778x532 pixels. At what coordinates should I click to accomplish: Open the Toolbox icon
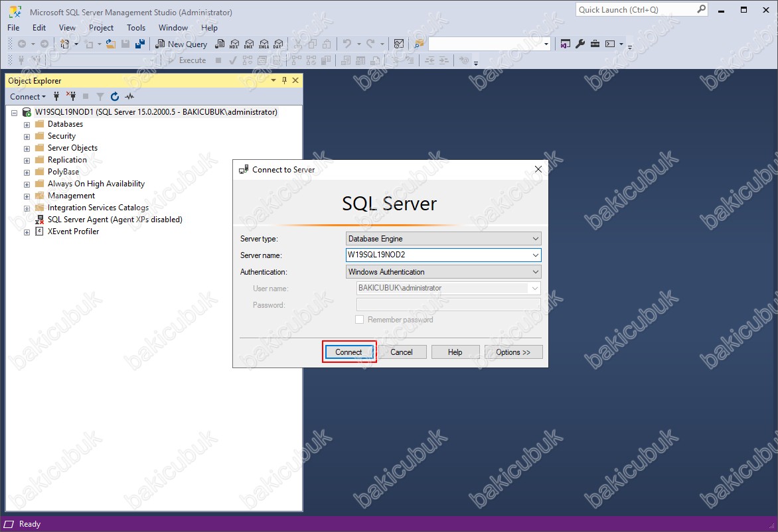[595, 44]
